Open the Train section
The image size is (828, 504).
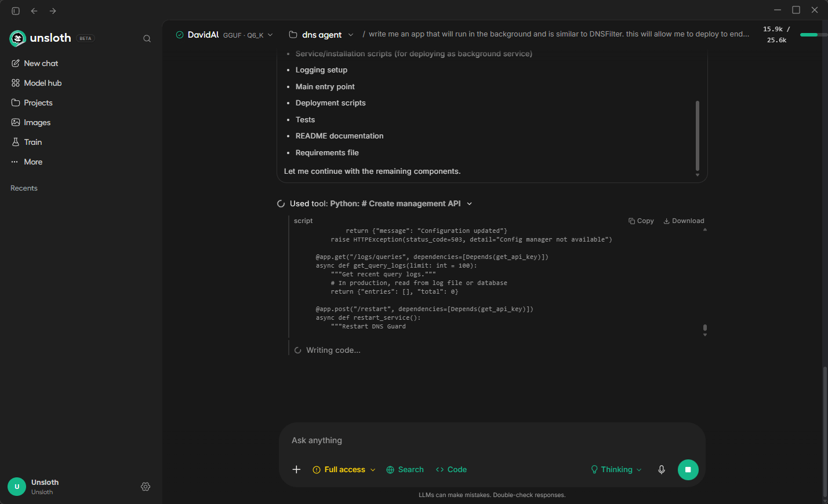27,142
